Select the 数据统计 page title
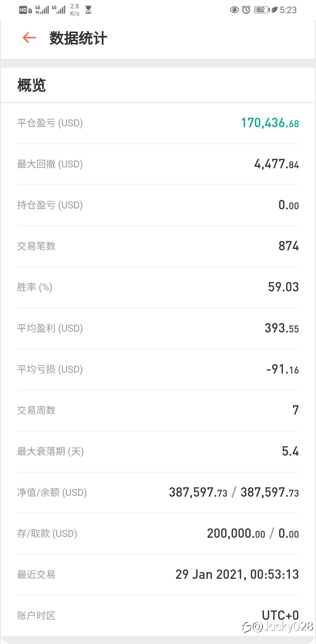Viewport: 316px width, 644px height. [x=78, y=38]
